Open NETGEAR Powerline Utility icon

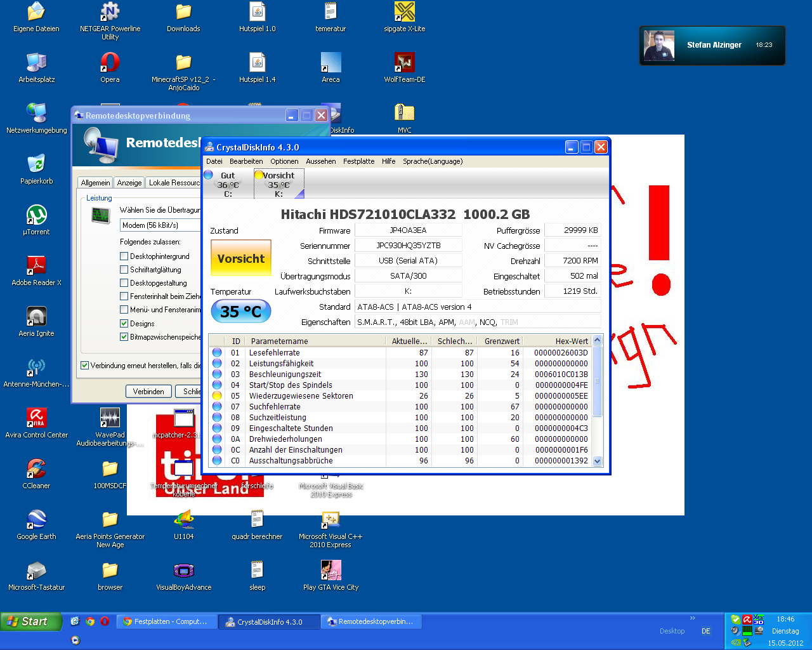click(110, 21)
